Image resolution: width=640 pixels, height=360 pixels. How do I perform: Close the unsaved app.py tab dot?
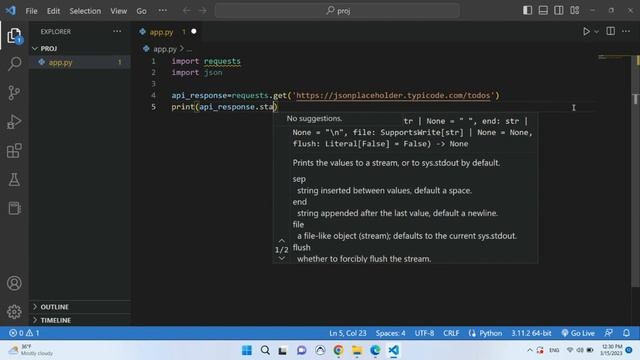coord(194,31)
